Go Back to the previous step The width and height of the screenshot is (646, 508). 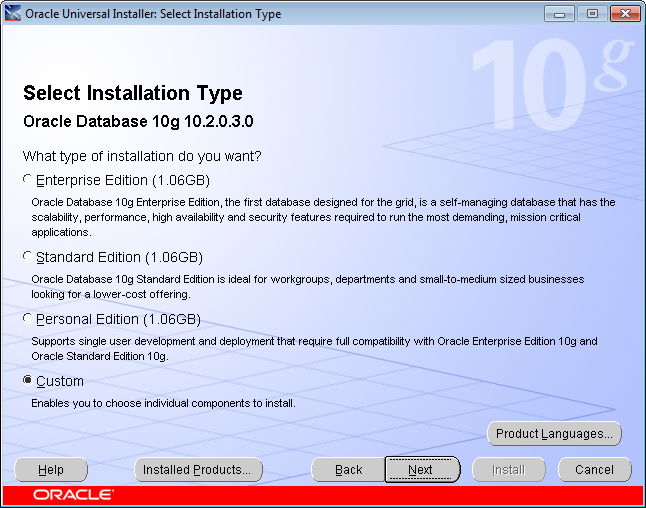click(349, 469)
